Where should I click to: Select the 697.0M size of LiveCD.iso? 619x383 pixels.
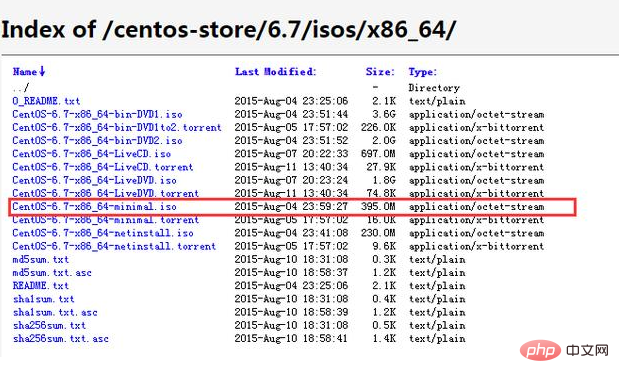(x=378, y=154)
